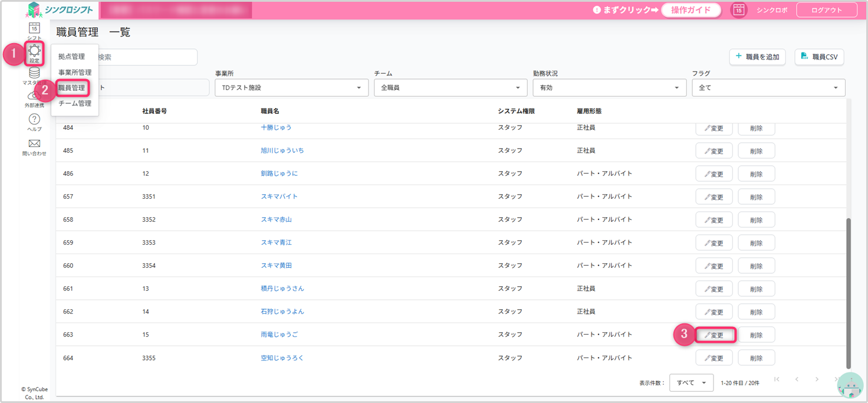Open staff link スキマ青江
This screenshot has width=868, height=403.
click(276, 243)
